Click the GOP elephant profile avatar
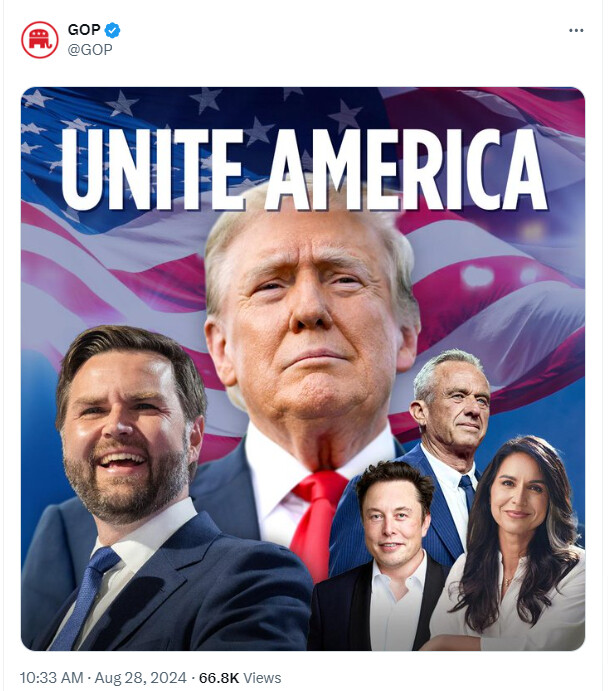 point(40,39)
